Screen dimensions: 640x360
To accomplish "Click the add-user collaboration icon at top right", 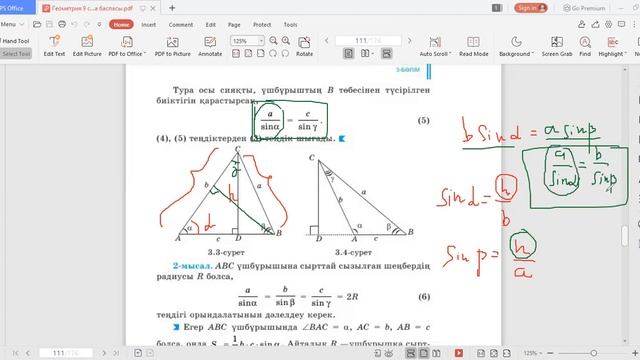I will coord(582,24).
